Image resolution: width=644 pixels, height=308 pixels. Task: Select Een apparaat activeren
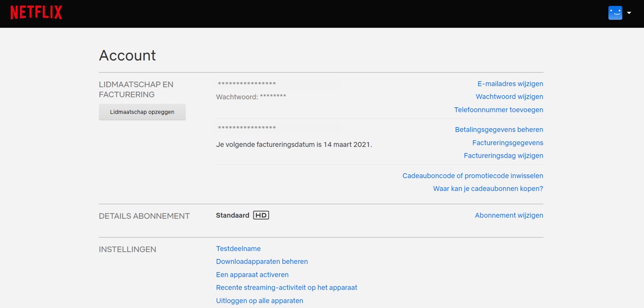[252, 275]
